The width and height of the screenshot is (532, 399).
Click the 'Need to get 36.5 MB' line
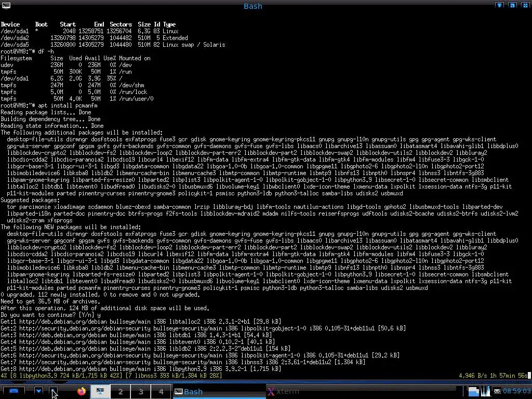(50, 301)
